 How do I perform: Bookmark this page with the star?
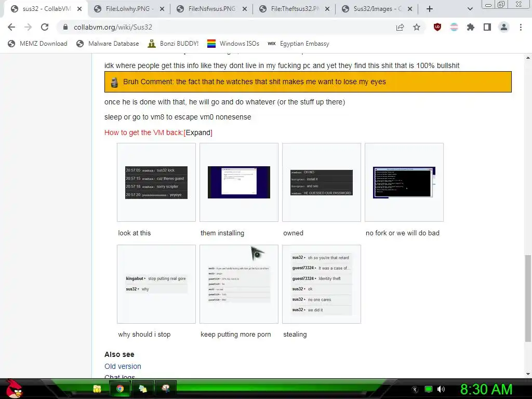(x=417, y=27)
